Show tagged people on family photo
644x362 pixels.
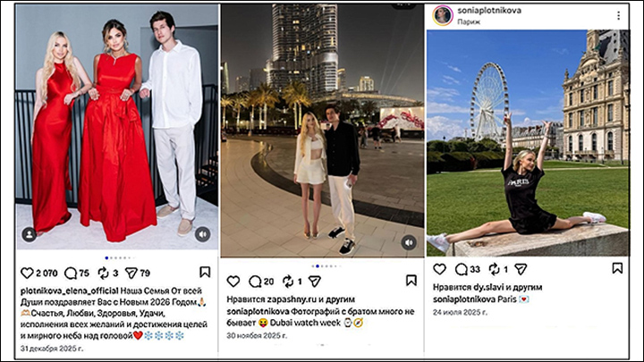30,234
